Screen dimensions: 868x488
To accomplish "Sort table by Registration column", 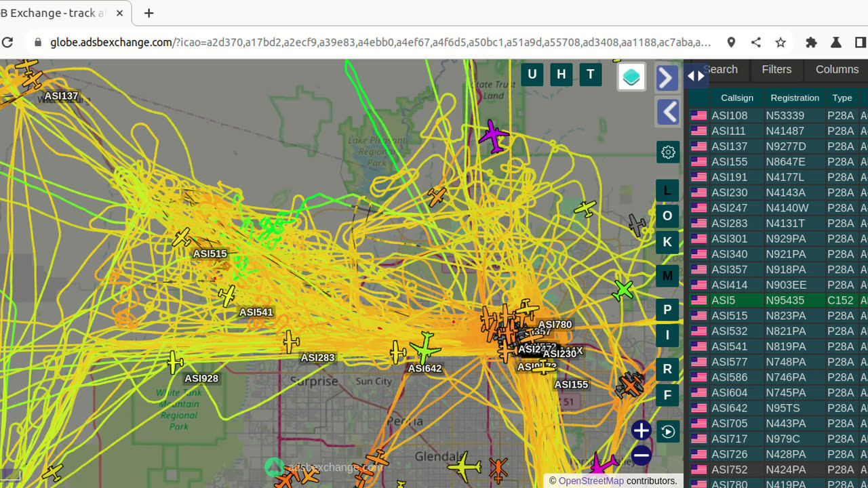I will 795,98.
